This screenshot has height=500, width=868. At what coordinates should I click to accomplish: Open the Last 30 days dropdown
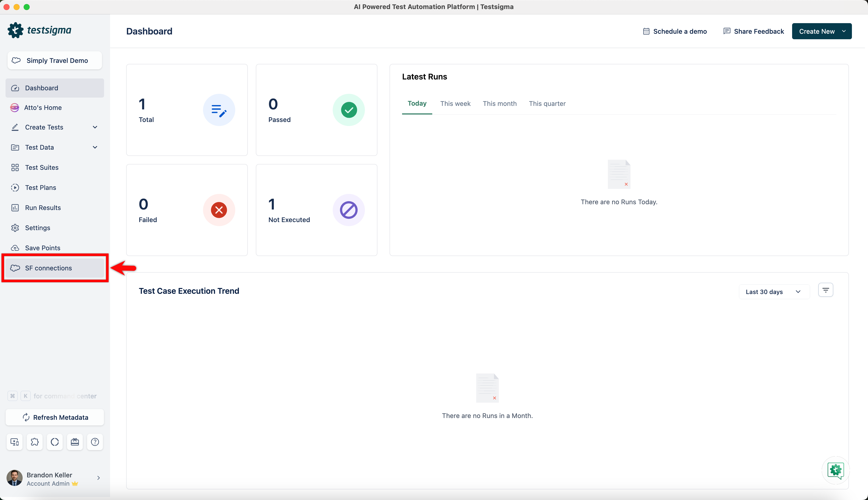click(x=774, y=291)
